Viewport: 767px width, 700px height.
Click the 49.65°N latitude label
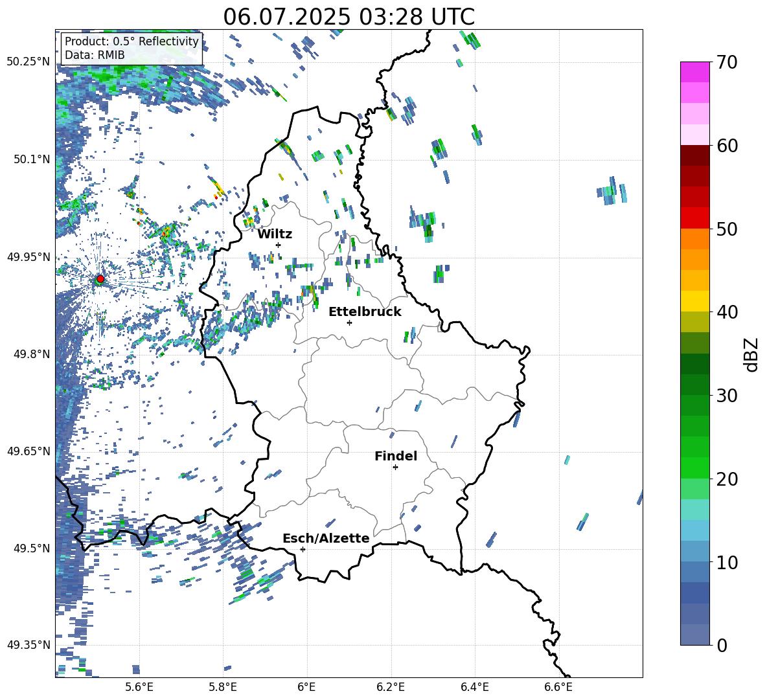(x=29, y=451)
